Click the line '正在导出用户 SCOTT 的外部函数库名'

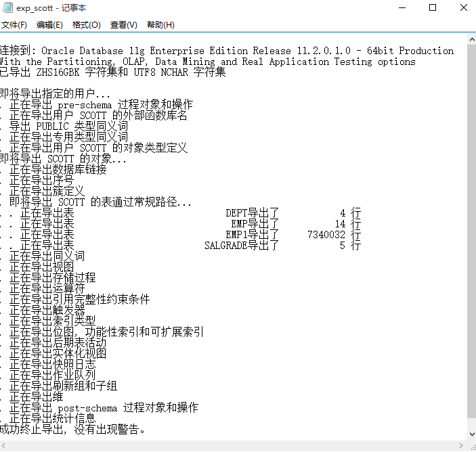(x=98, y=116)
